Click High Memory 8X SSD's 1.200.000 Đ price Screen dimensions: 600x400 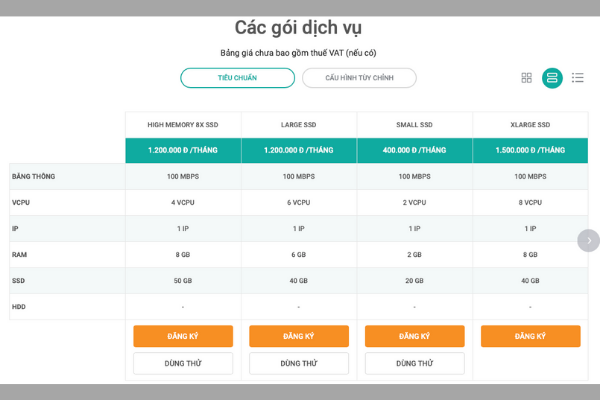click(183, 150)
